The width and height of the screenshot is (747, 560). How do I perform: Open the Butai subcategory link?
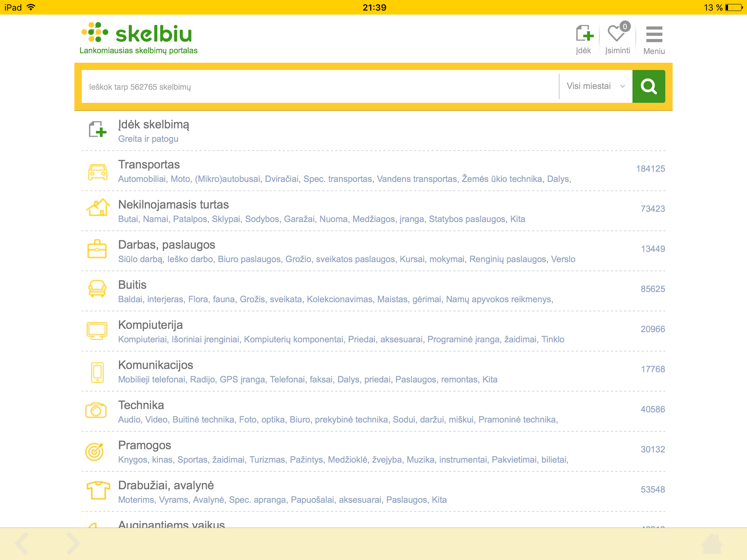(x=128, y=219)
